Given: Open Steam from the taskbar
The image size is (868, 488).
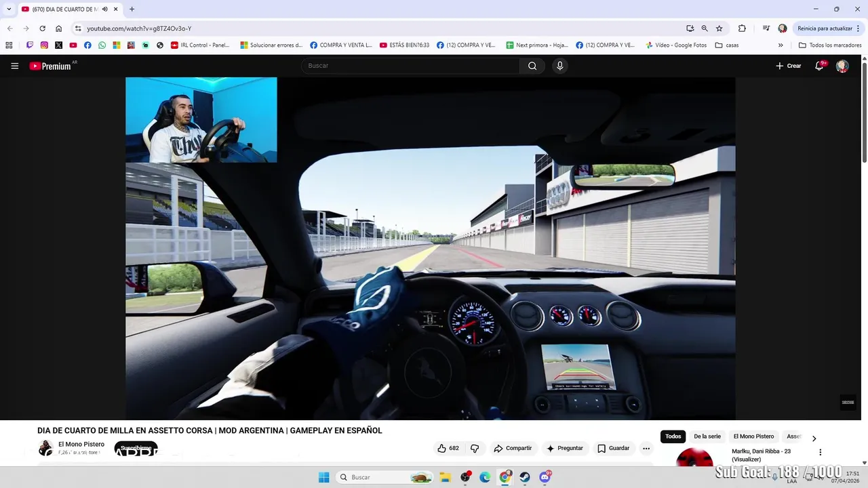Looking at the screenshot, I should point(525,477).
